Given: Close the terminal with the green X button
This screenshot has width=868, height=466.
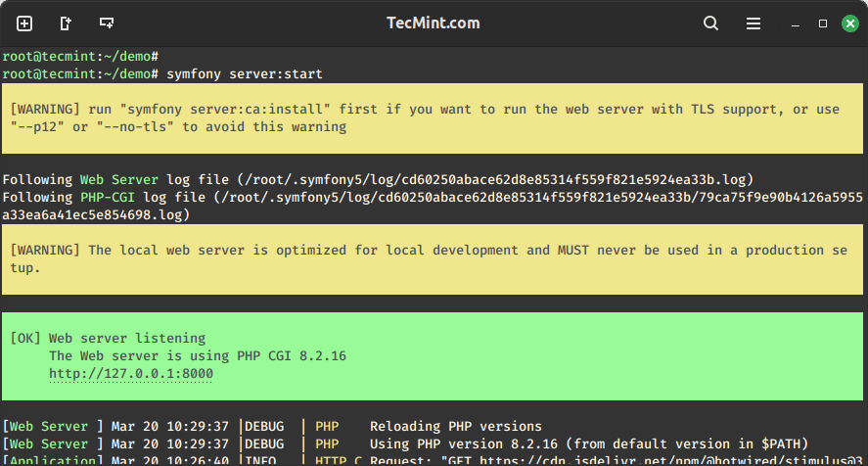Looking at the screenshot, I should [847, 23].
